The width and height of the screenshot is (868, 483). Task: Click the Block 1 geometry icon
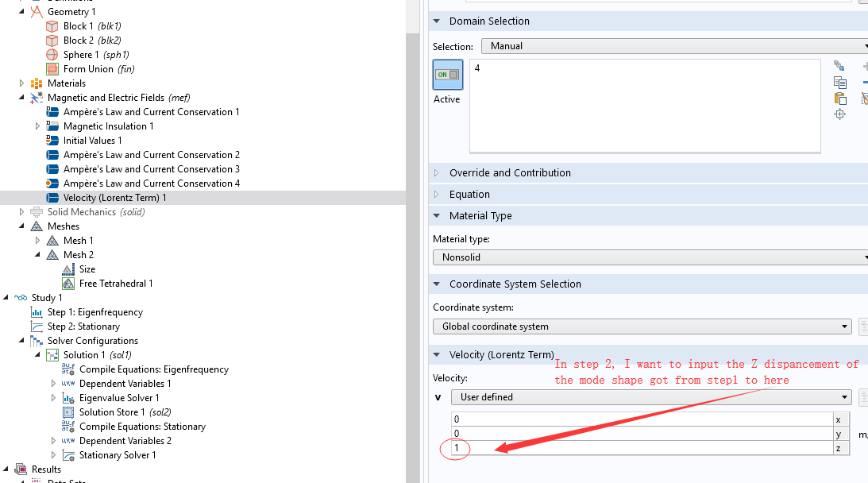coord(52,26)
